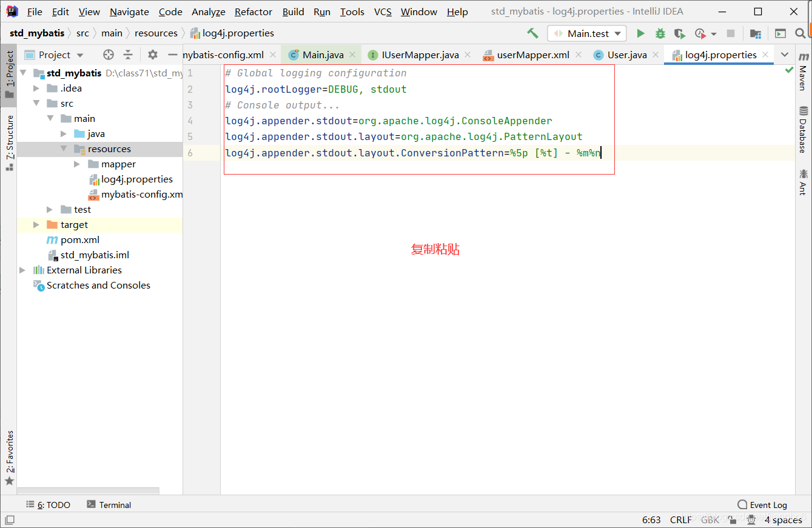Run Main.test with the green play icon

click(640, 33)
